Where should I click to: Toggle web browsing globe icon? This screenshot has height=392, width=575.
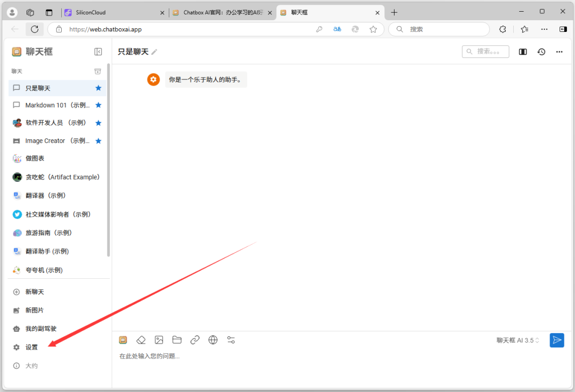[212, 340]
